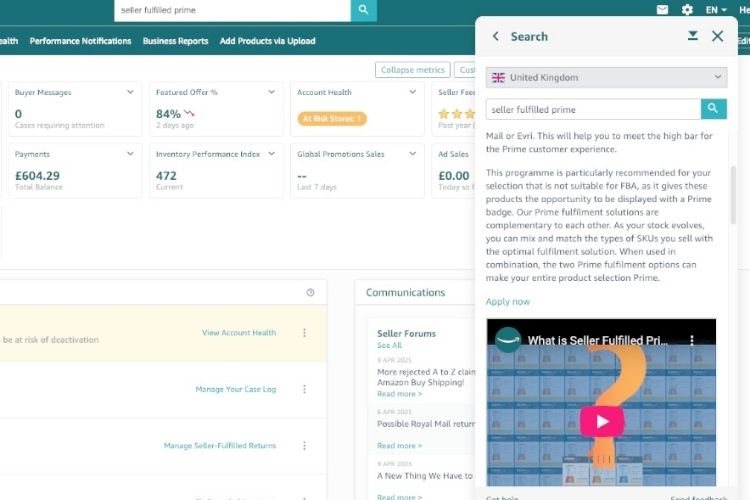Click the top bar search text field
This screenshot has width=750, height=500.
pyautogui.click(x=232, y=10)
